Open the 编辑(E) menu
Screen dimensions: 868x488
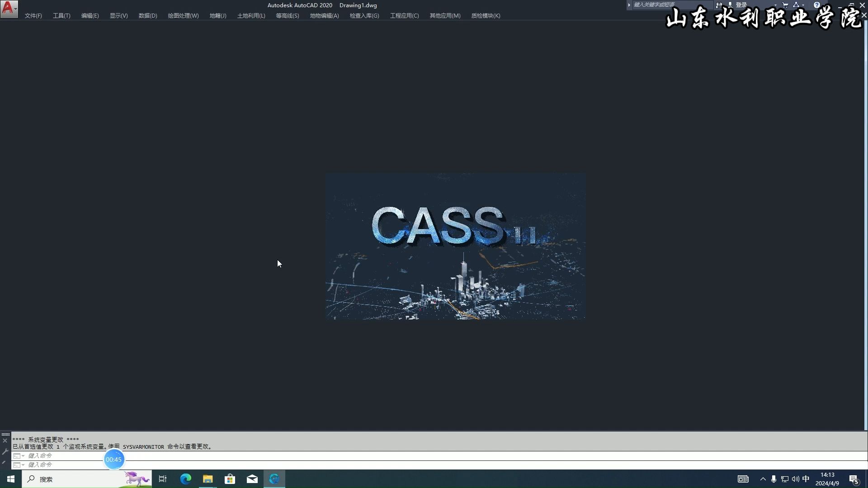click(x=90, y=16)
